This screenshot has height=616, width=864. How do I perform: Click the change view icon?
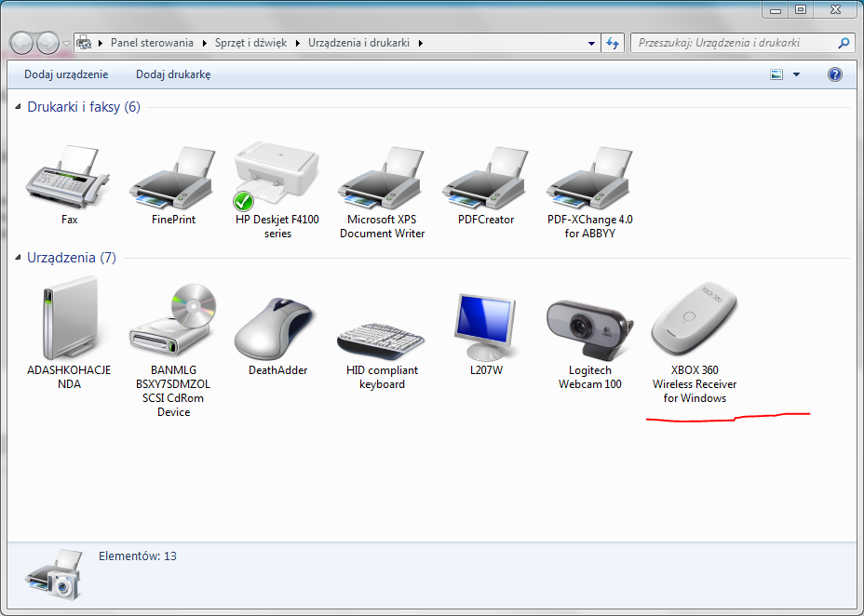(x=776, y=74)
